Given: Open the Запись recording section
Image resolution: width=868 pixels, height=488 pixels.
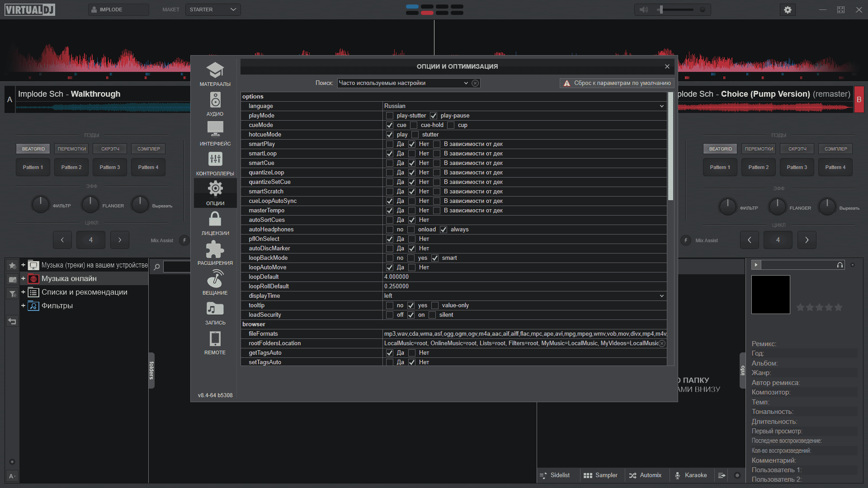Looking at the screenshot, I should pyautogui.click(x=215, y=313).
